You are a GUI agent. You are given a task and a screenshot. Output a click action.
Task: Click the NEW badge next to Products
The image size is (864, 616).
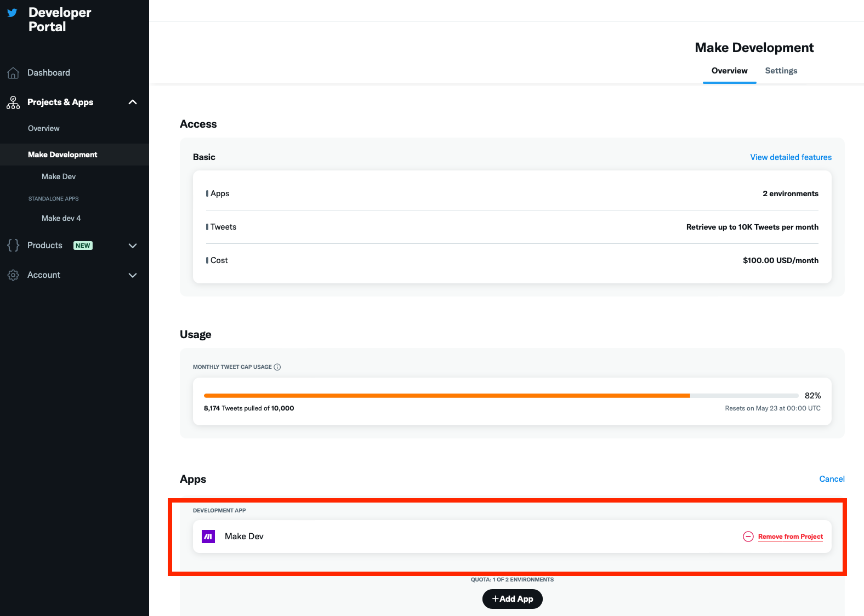pyautogui.click(x=83, y=246)
